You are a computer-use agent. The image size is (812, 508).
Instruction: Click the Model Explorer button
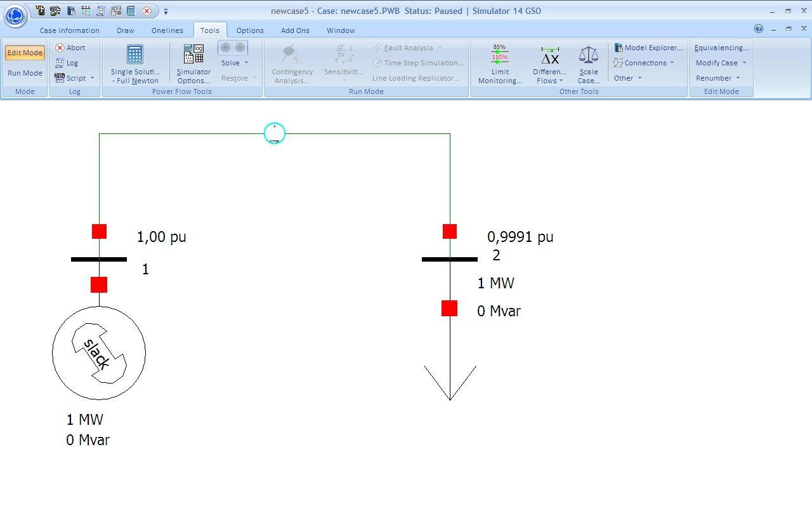[648, 48]
